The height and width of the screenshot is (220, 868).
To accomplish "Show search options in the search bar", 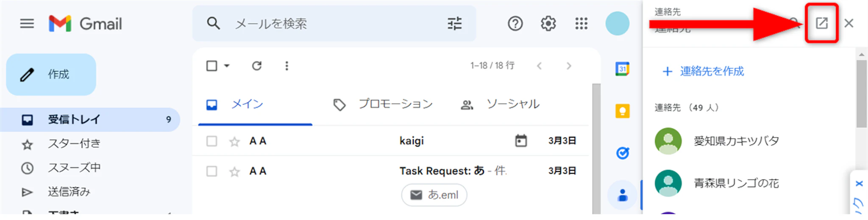I will [454, 23].
